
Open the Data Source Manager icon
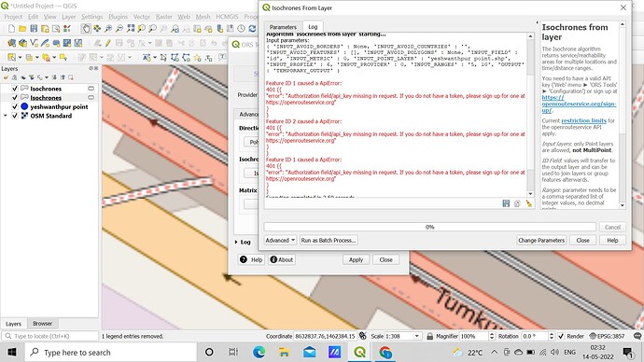click(x=11, y=43)
